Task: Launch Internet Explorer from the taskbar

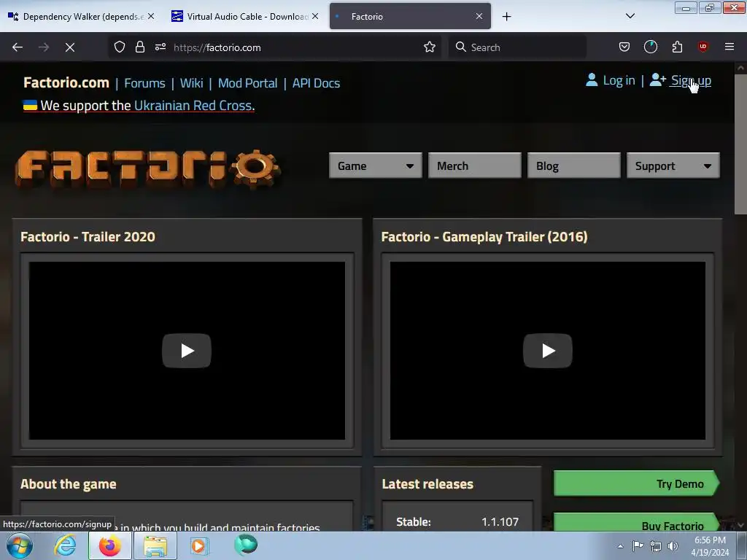Action: 65,545
